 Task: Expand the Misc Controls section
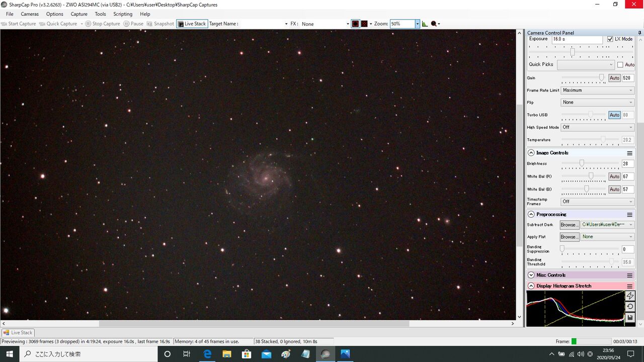click(x=531, y=275)
